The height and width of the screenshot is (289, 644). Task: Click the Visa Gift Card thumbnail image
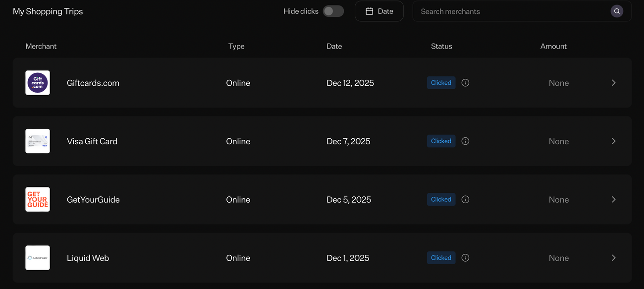tap(37, 141)
